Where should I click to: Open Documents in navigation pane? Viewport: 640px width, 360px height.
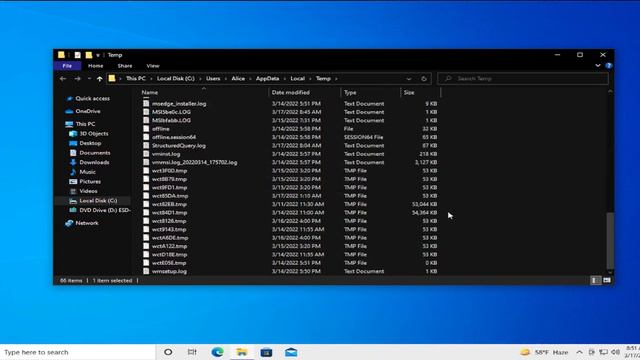(x=95, y=153)
